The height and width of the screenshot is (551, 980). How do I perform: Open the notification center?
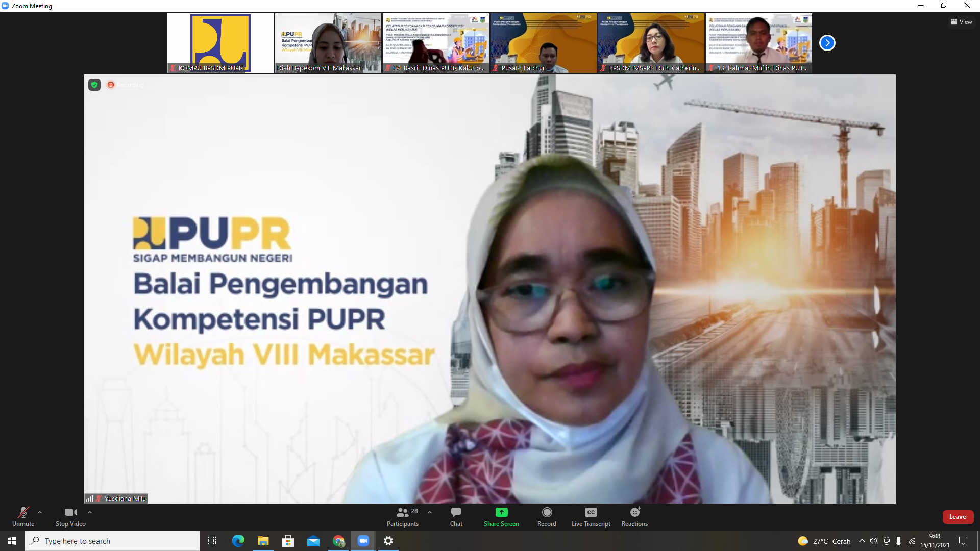click(963, 541)
